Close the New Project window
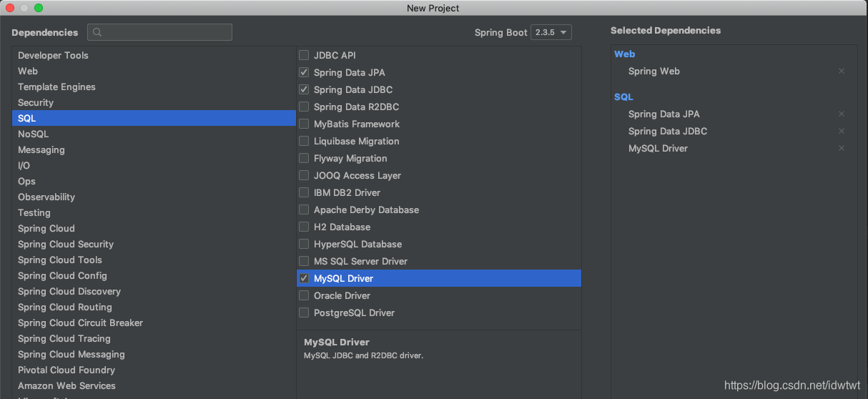The width and height of the screenshot is (868, 399). click(10, 7)
